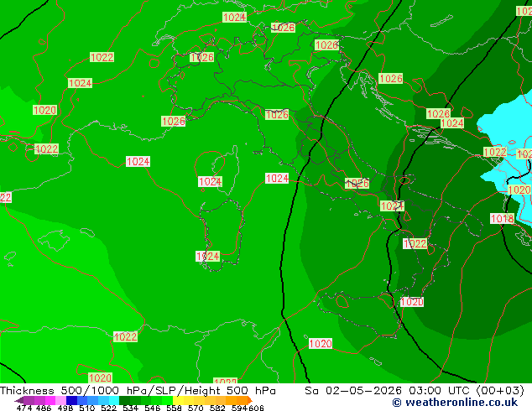Screen dimensions: 532x411
Task: Click legend value "522"
Action: [109, 408]
